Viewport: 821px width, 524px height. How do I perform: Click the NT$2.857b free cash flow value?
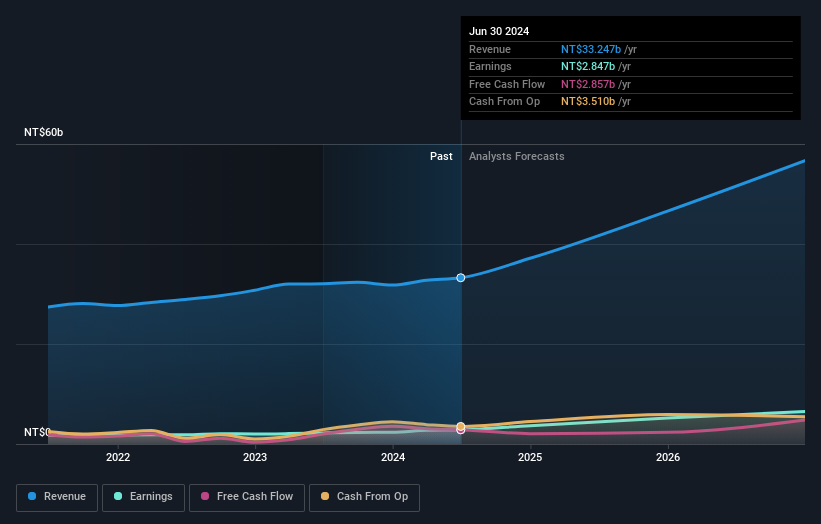click(x=588, y=84)
